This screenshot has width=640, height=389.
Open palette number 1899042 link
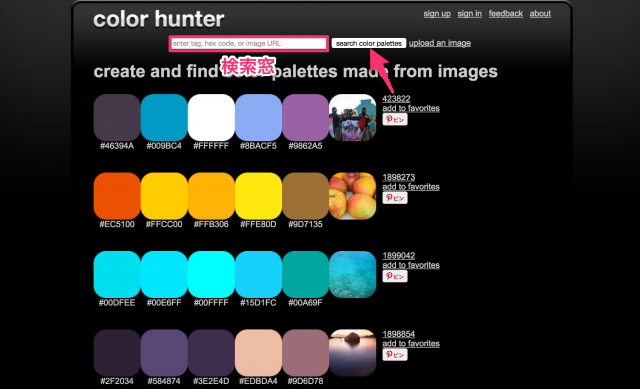coord(398,256)
